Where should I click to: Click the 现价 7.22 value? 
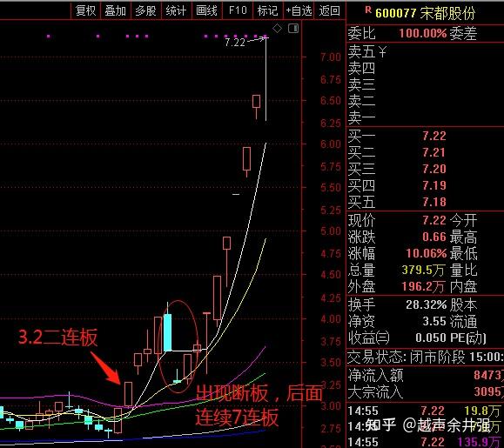coord(434,220)
